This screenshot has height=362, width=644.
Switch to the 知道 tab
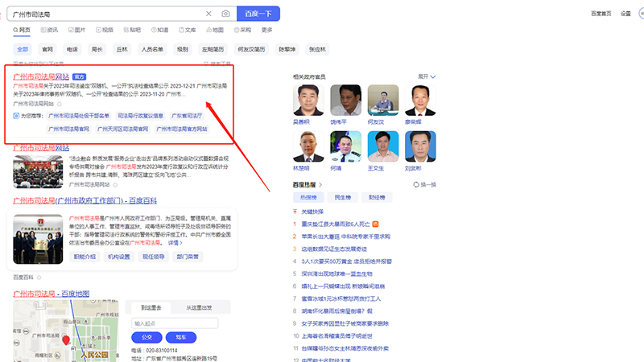(159, 30)
